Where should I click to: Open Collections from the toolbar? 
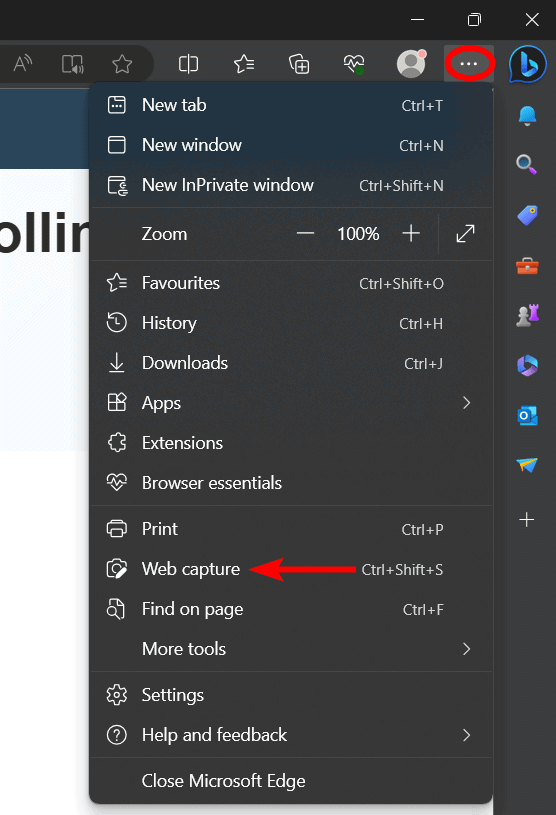[x=299, y=64]
